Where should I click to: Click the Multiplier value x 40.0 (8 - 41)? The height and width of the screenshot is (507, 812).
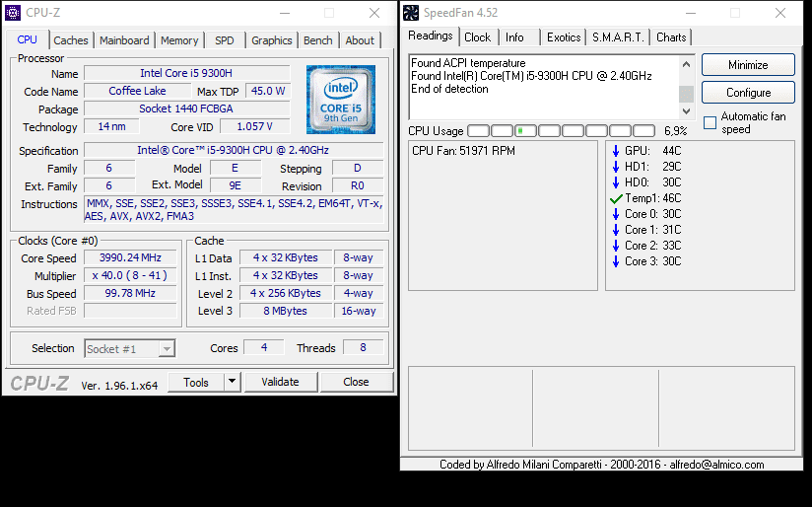pyautogui.click(x=130, y=275)
